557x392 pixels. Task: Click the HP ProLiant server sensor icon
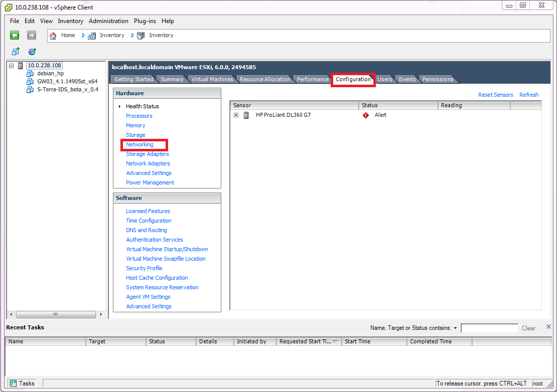246,115
